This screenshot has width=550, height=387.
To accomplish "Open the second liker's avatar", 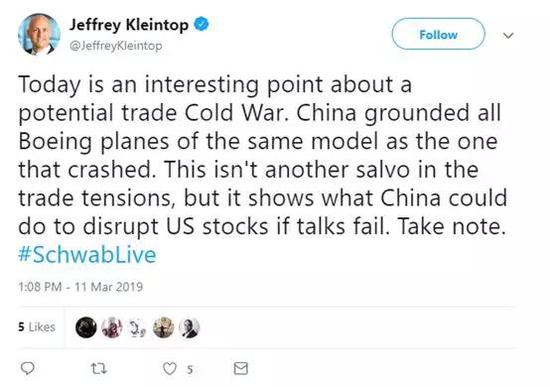I will point(112,327).
